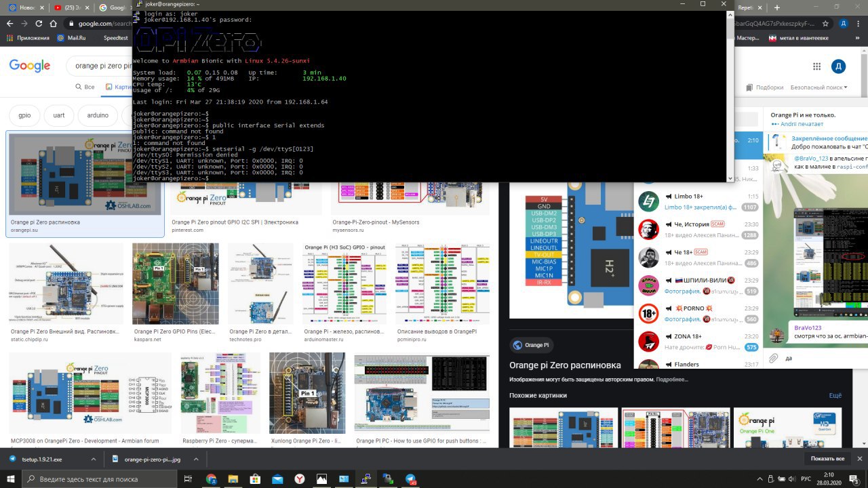Select the arduino filter chip
The width and height of the screenshot is (868, 488).
(98, 115)
